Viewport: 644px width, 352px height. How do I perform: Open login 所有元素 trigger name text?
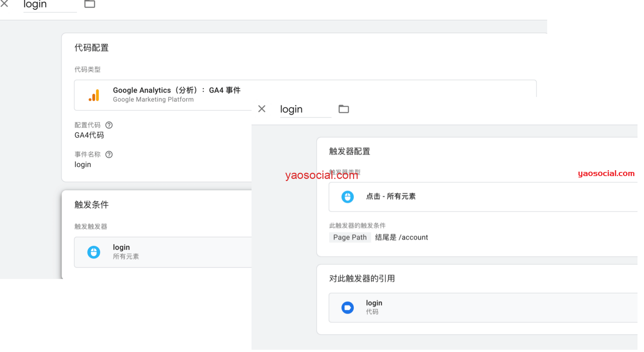(x=121, y=247)
